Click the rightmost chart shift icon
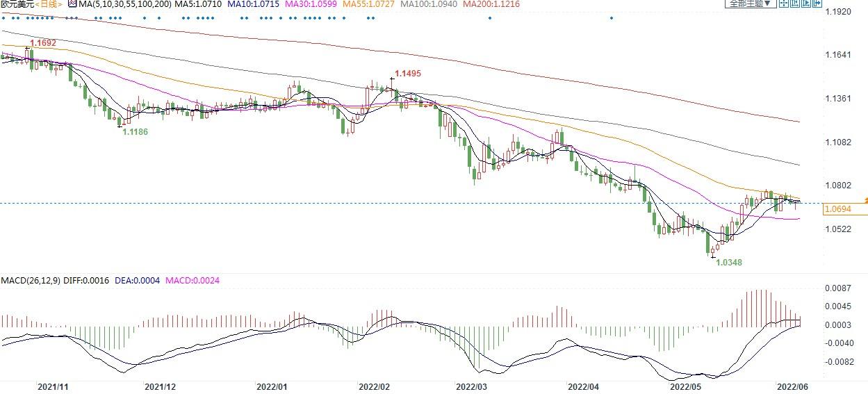The height and width of the screenshot is (394, 868). (817, 3)
